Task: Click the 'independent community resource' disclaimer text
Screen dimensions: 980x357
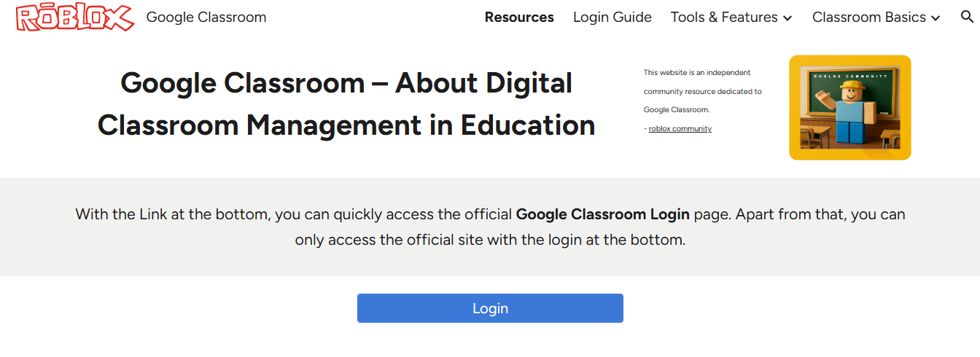Action: point(702,91)
